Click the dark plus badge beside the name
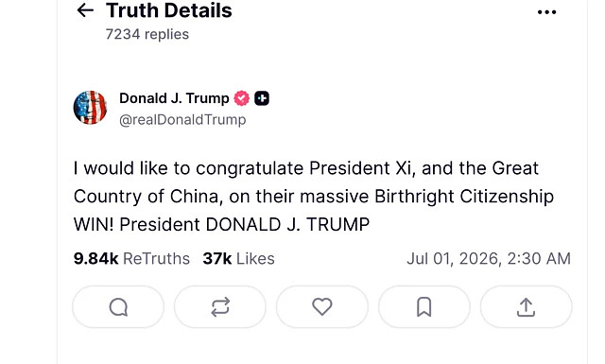 tap(262, 98)
